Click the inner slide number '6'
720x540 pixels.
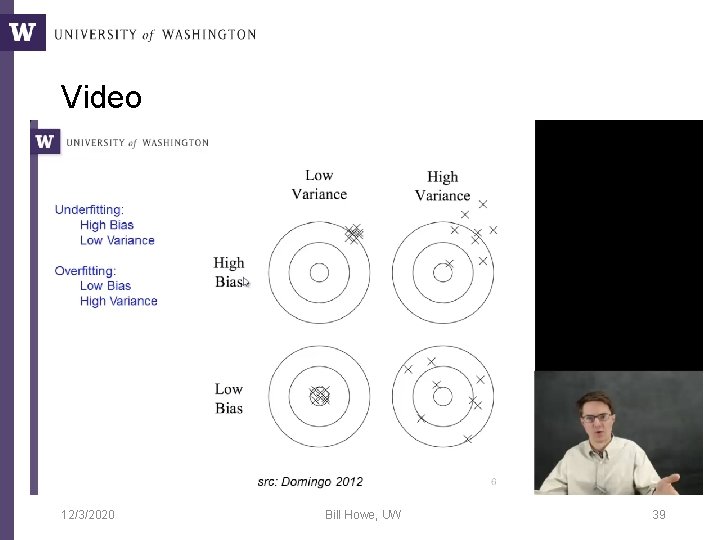coord(494,482)
